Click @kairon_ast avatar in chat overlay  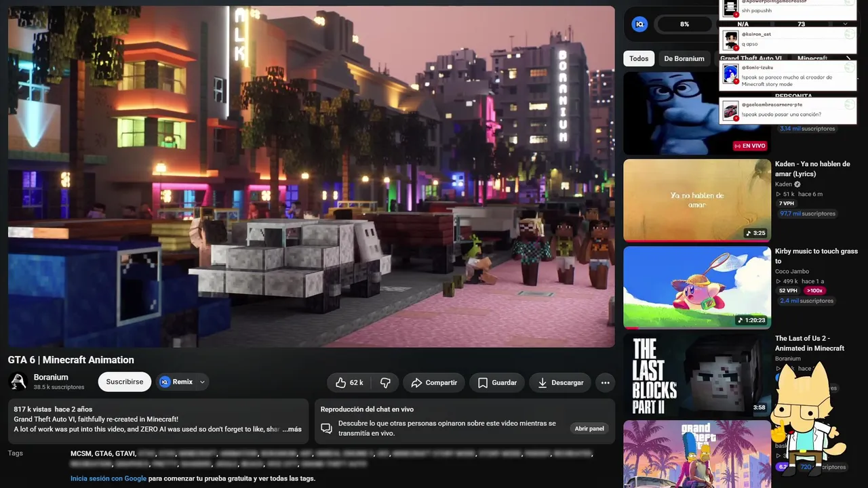click(730, 40)
